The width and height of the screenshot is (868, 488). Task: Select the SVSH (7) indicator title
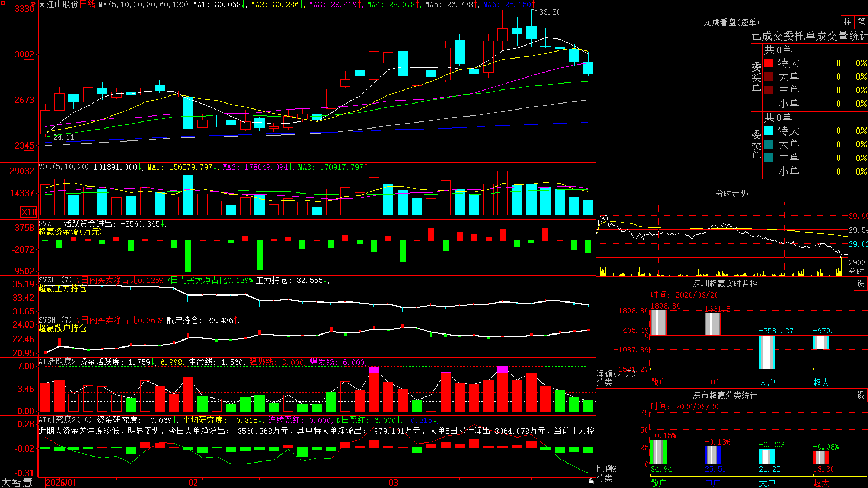click(55, 320)
